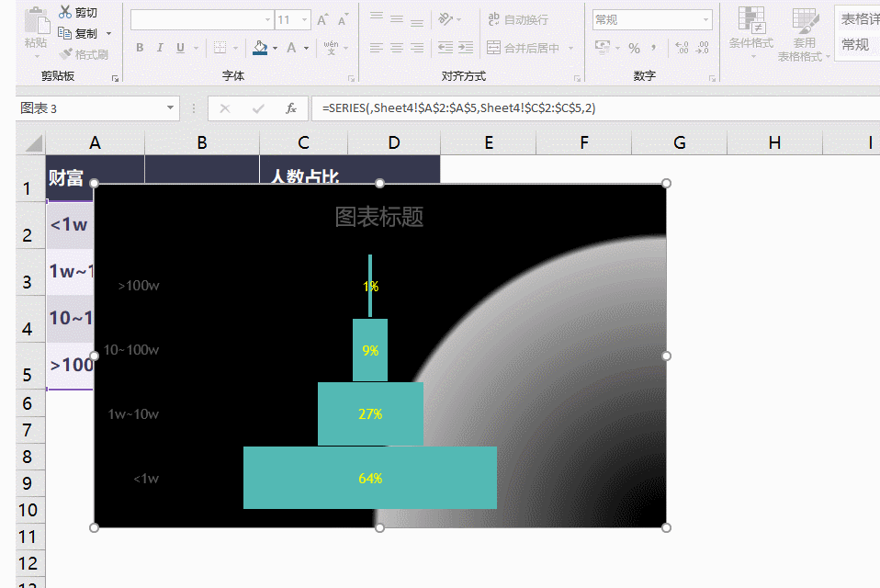Decrease indent

(x=446, y=48)
